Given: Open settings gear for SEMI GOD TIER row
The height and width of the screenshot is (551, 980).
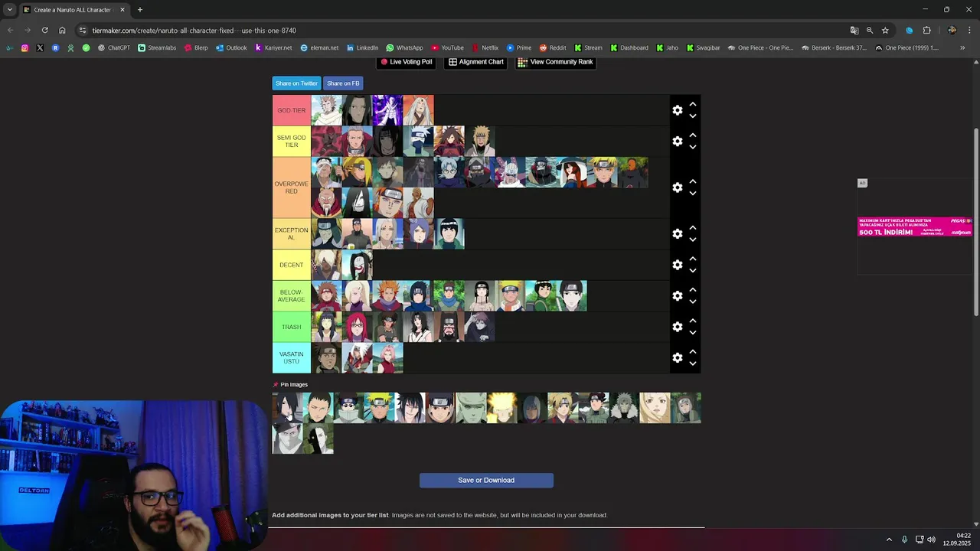Looking at the screenshot, I should 678,142.
